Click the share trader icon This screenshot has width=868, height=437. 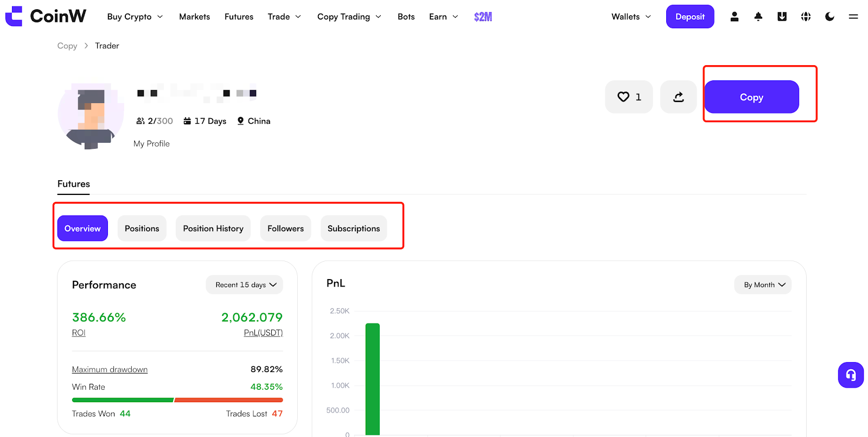pos(678,97)
